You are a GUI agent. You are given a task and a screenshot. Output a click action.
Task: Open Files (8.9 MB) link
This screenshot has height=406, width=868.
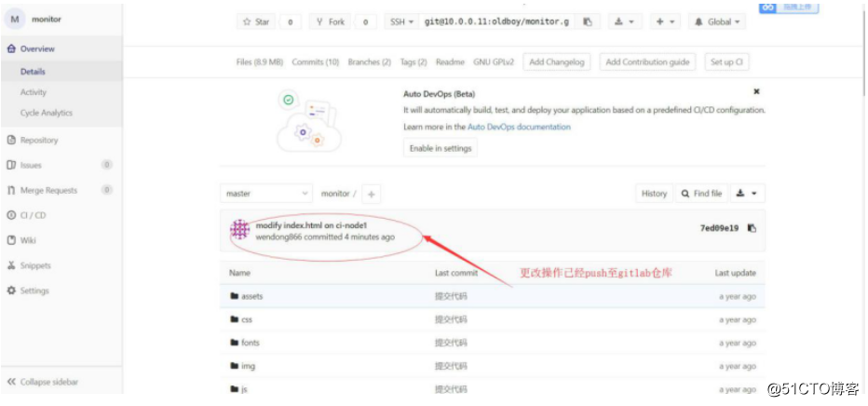[260, 62]
